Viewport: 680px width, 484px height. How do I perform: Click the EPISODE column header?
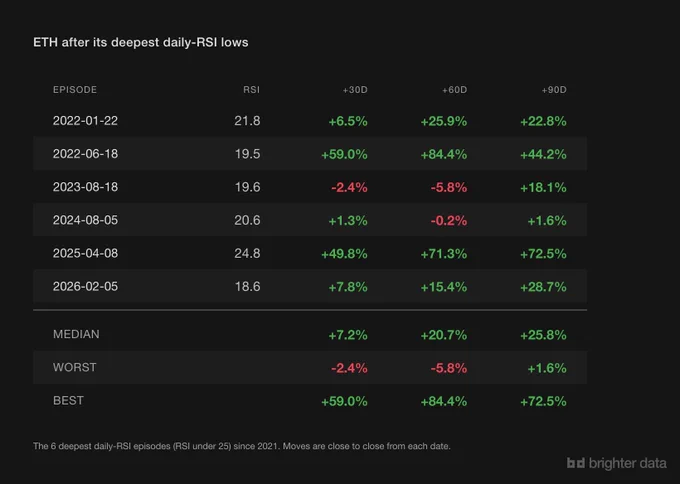tap(75, 90)
